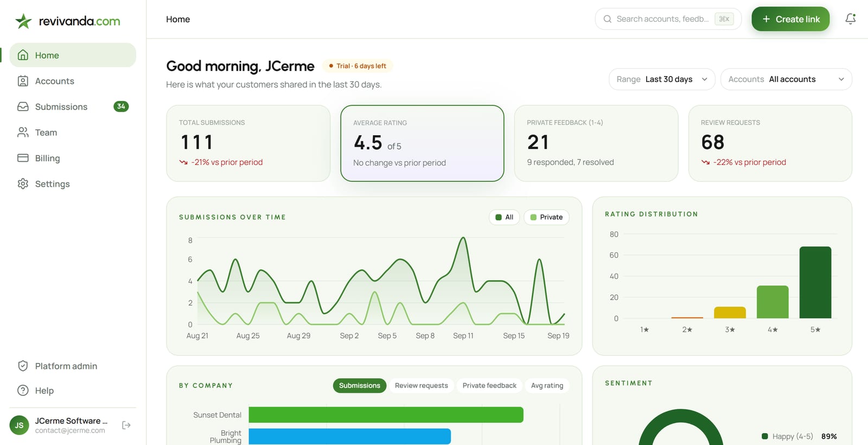Open Billing in sidebar
Image resolution: width=868 pixels, height=445 pixels.
coord(73,158)
